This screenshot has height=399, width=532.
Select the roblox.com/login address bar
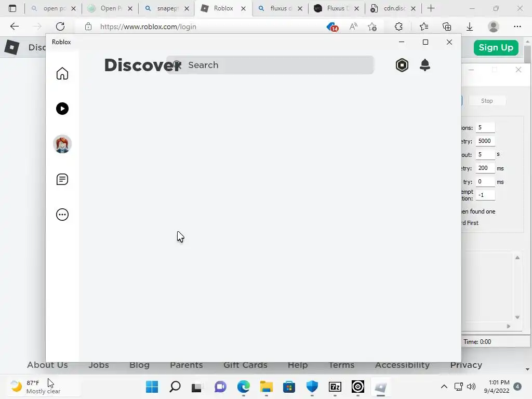click(x=148, y=26)
